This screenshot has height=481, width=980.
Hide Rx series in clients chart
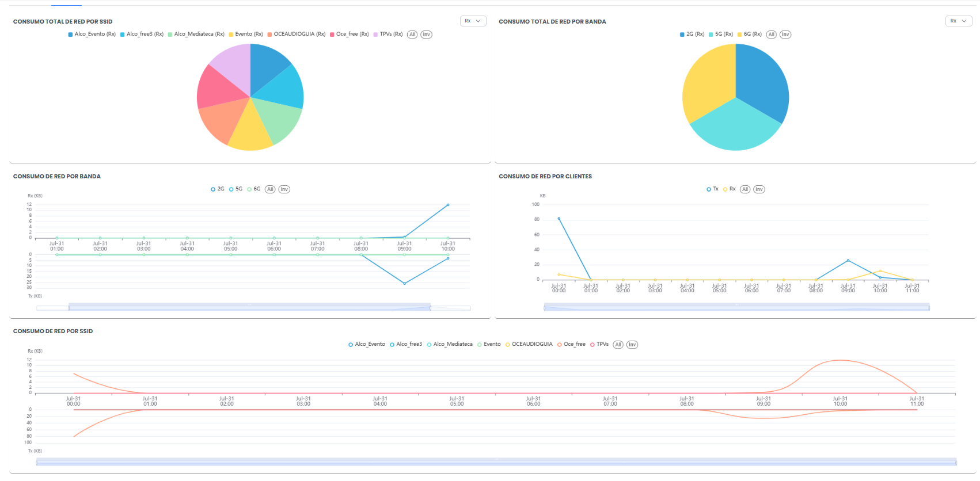tap(730, 189)
